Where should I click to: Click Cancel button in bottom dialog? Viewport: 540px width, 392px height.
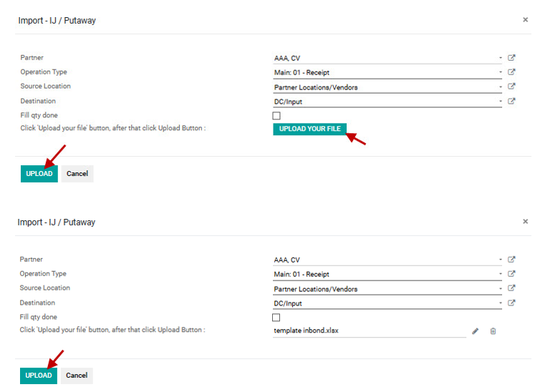click(77, 376)
